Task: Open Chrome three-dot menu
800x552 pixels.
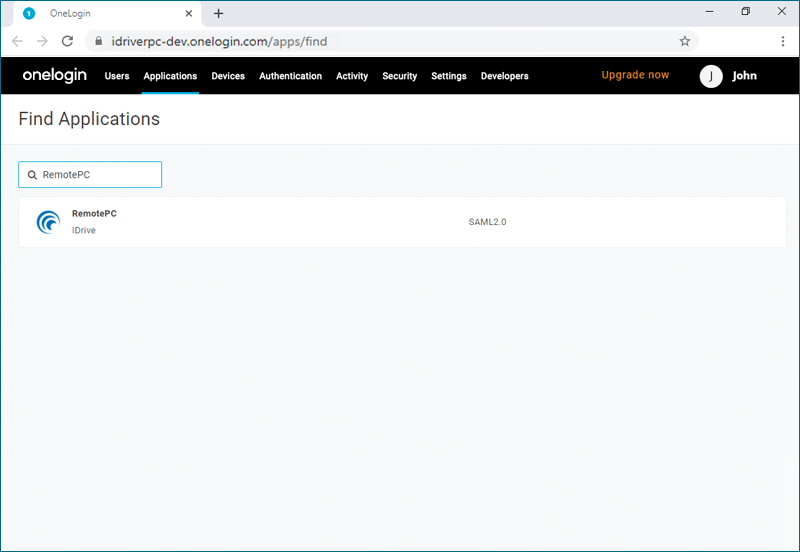Action: coord(783,41)
